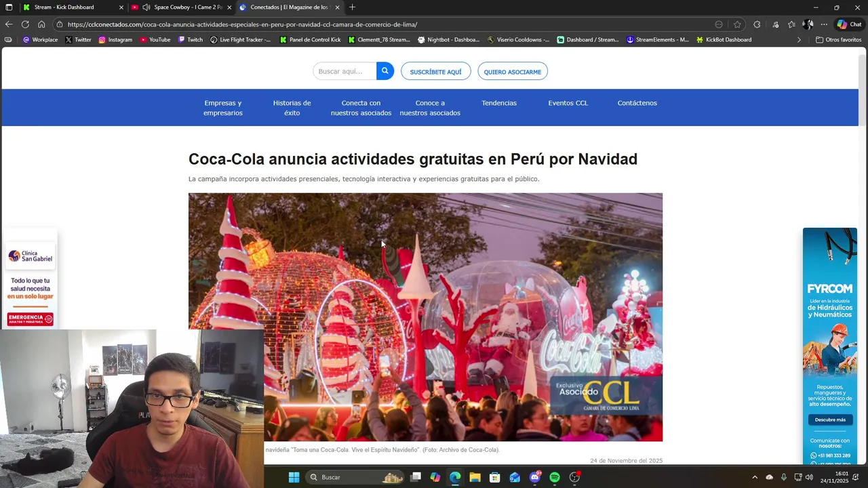The width and height of the screenshot is (868, 488).
Task: Close the Stream - Kick Dashboard tab
Action: (121, 7)
